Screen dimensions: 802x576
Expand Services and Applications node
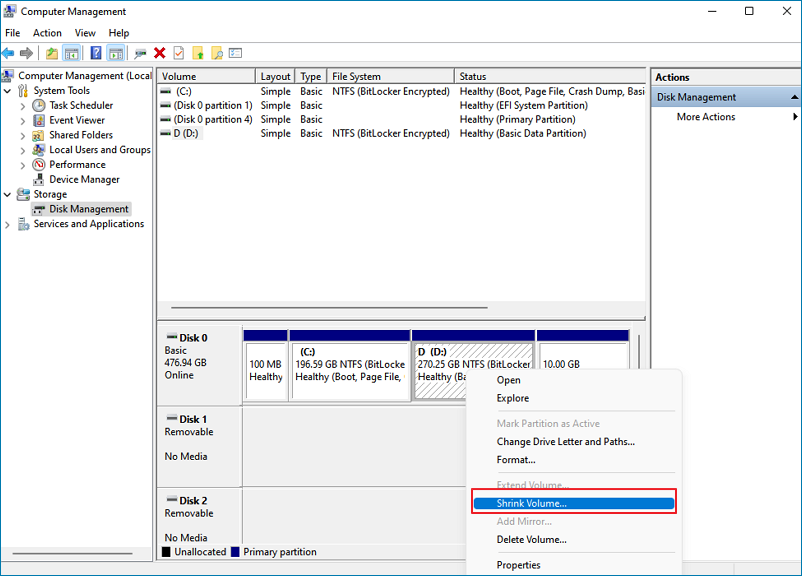click(x=9, y=224)
